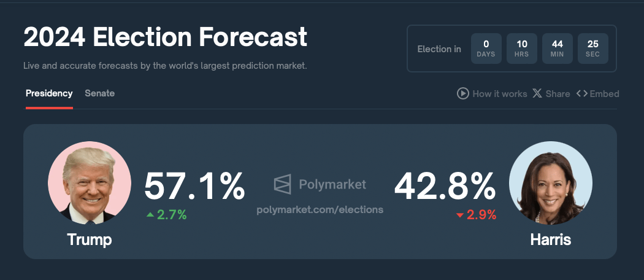Open the How it works link text

[x=500, y=94]
